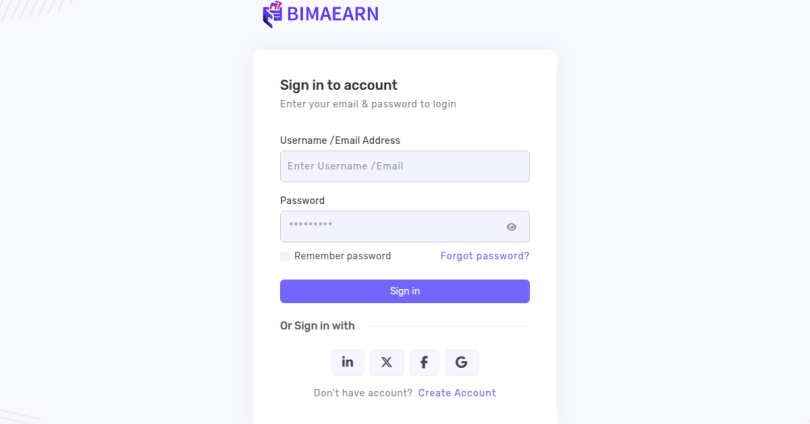Click the Or Sign in with text
The width and height of the screenshot is (810, 424).
(x=317, y=326)
